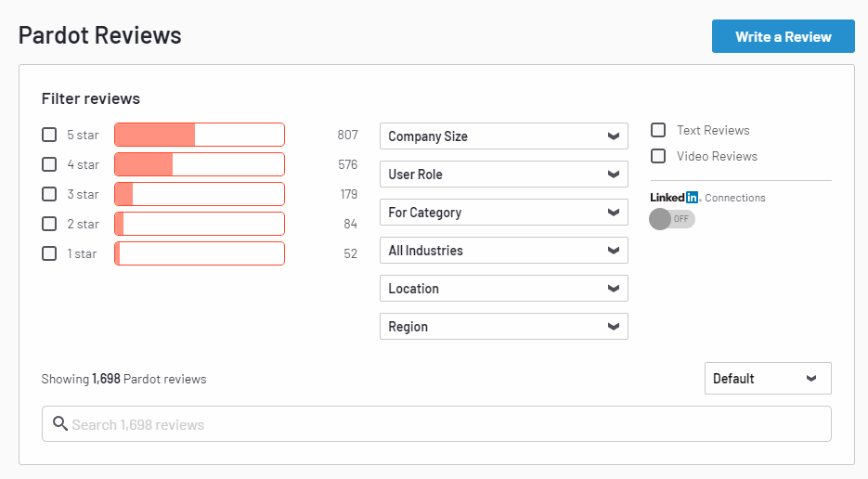Check the 5 star filter checkbox

click(49, 135)
